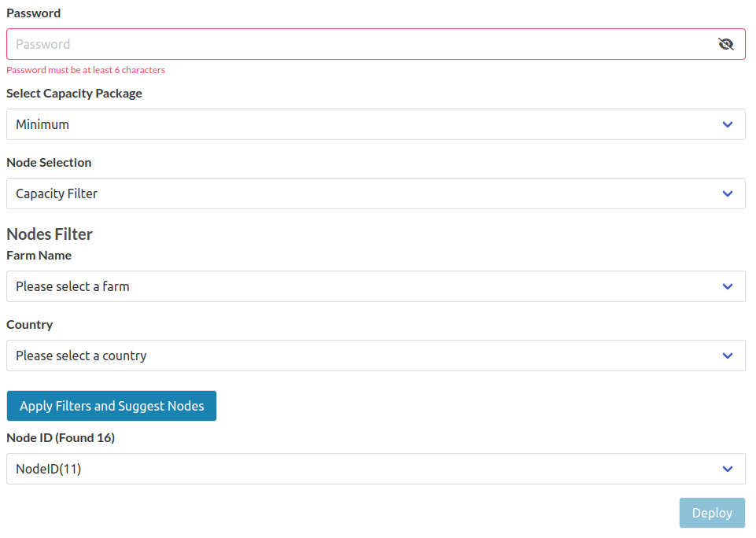Open the 'Please select a farm' dropdown
The image size is (756, 538).
click(x=375, y=286)
